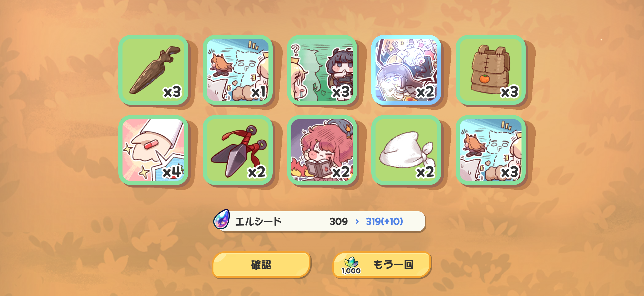The height and width of the screenshot is (296, 644).
Task: Tap the rainbow crystal エルシード icon
Action: tap(222, 219)
